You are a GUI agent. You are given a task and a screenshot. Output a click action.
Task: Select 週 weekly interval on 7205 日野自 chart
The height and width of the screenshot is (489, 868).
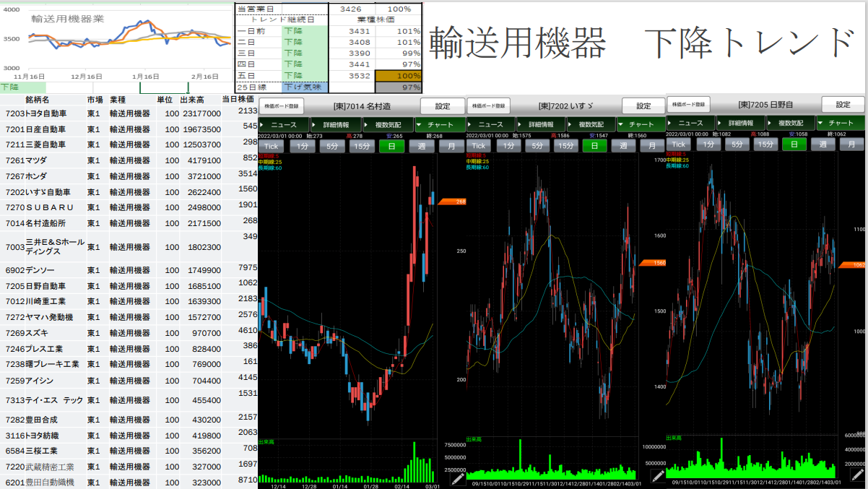point(823,144)
